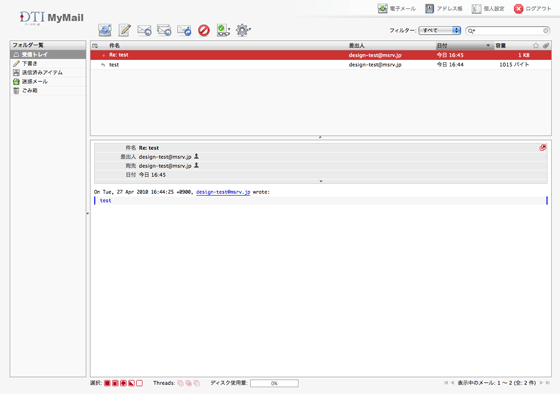Toggle the flagged star column header

click(x=536, y=45)
